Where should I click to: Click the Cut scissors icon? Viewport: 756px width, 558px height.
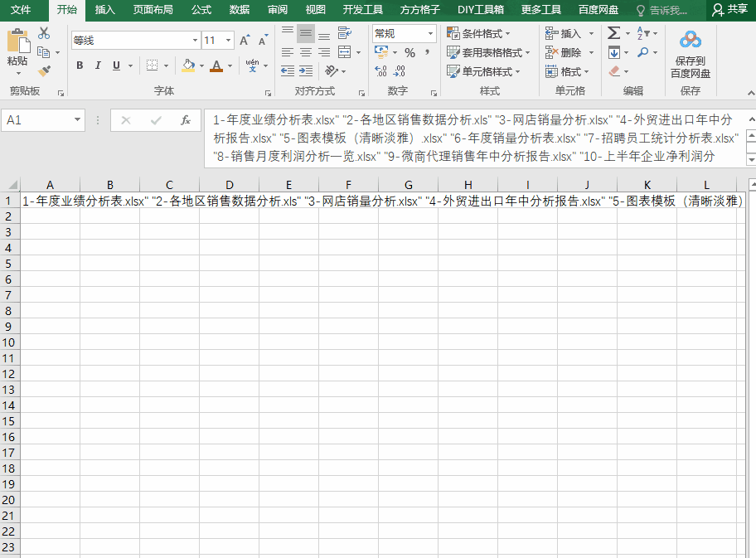coord(44,33)
